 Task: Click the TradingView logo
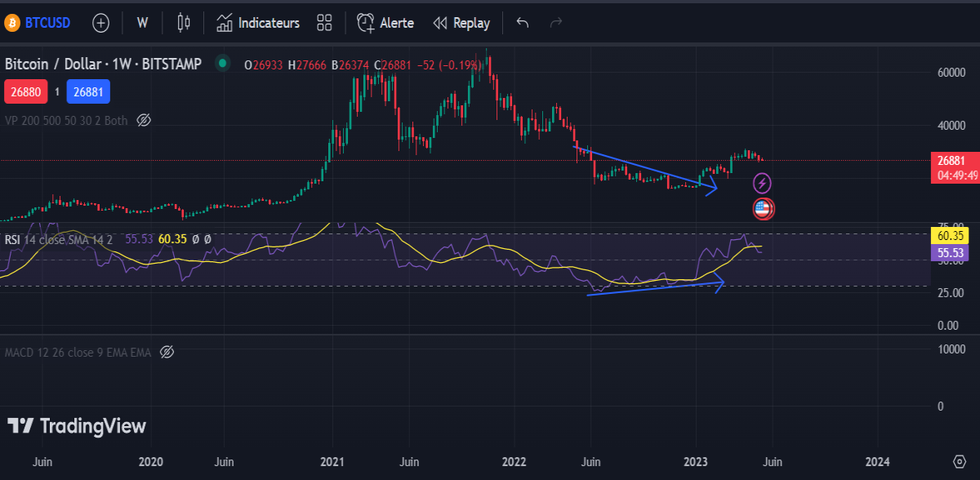tap(77, 425)
